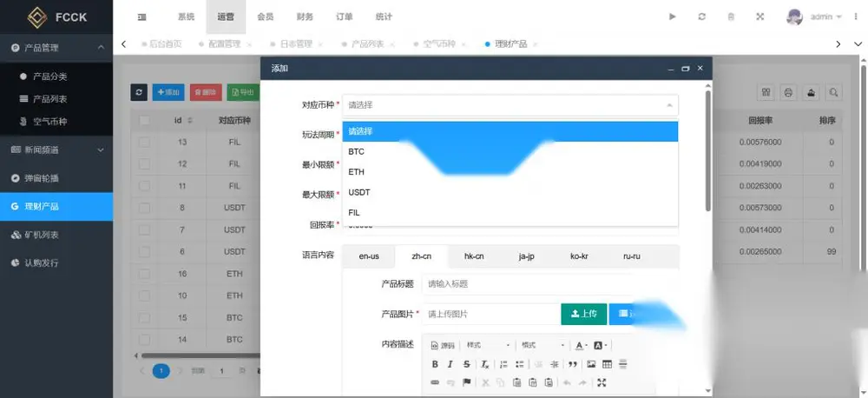Open the 源码 source view in editor

point(443,345)
